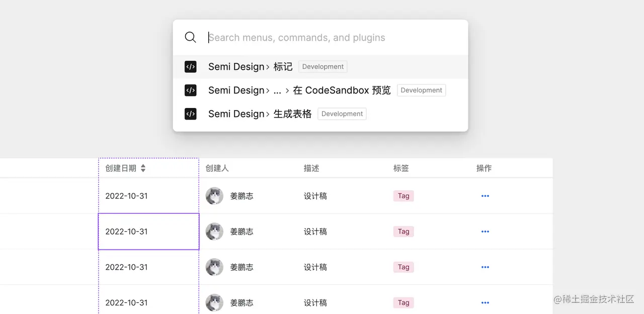Image resolution: width=644 pixels, height=314 pixels.
Task: Click the 创建日期 column header
Action: pos(121,168)
